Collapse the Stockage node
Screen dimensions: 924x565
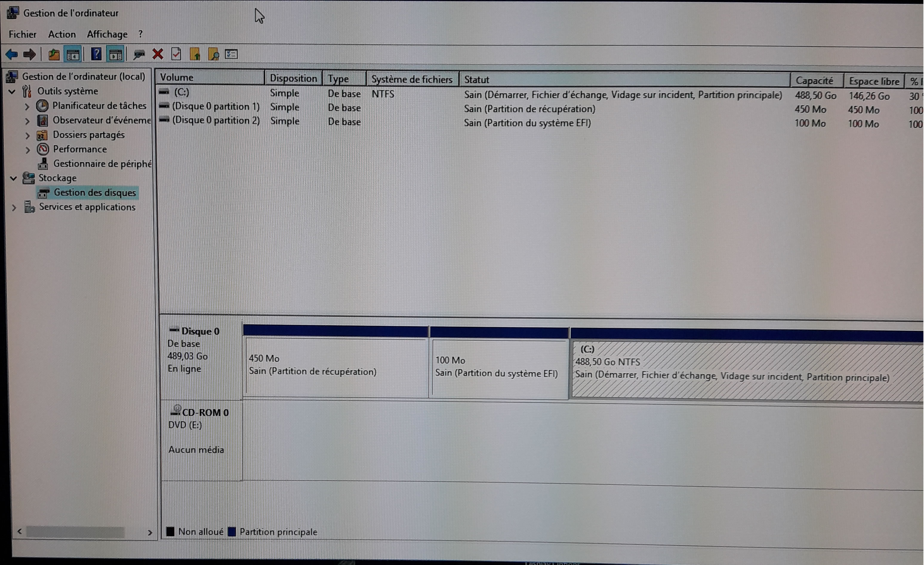[13, 178]
